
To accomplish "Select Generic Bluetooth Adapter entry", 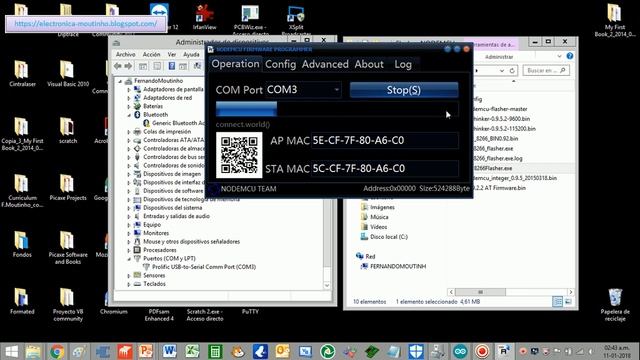I will [x=178, y=123].
